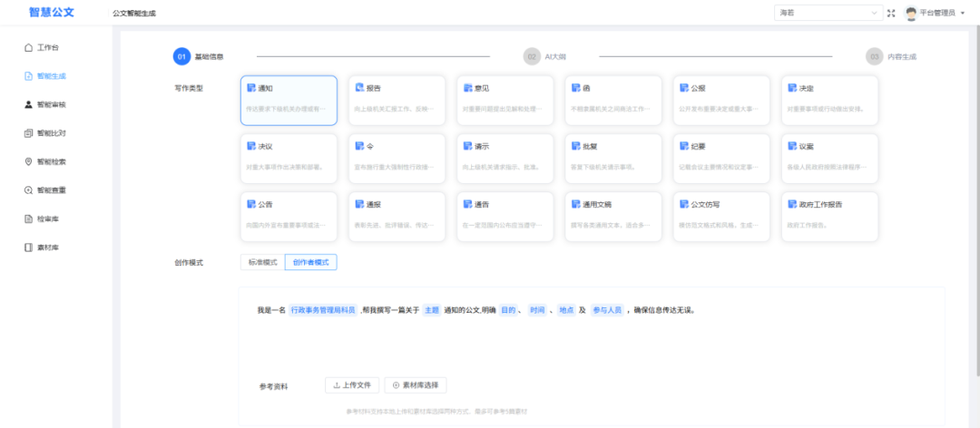This screenshot has height=428, width=980.
Task: Open the 海若 dropdown selector
Action: coord(828,13)
